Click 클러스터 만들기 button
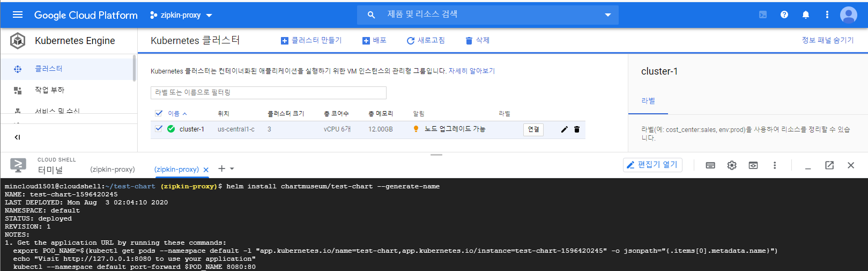This screenshot has height=271, width=868. tap(311, 40)
